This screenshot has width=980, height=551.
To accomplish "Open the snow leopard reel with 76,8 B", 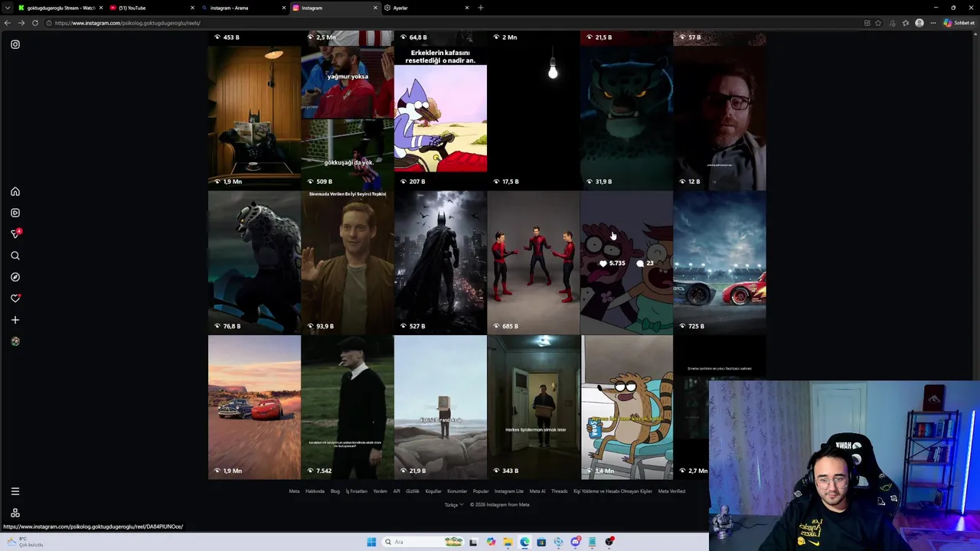I will [254, 262].
